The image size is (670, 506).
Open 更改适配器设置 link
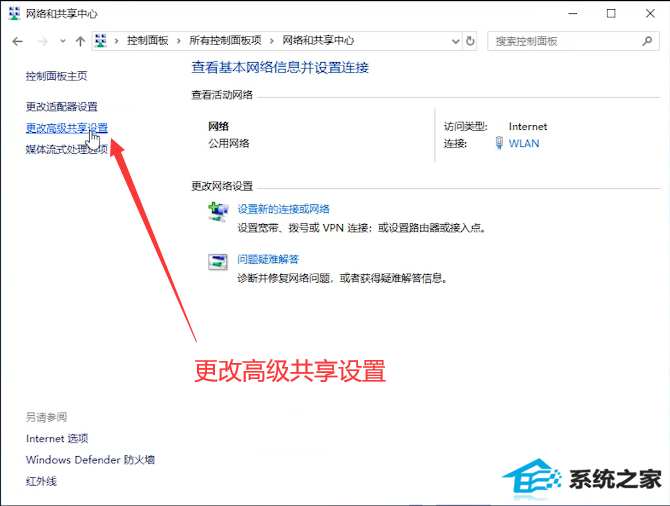62,106
